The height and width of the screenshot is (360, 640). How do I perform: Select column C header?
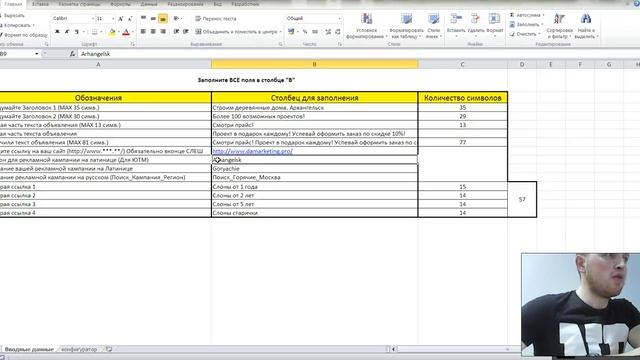click(462, 64)
